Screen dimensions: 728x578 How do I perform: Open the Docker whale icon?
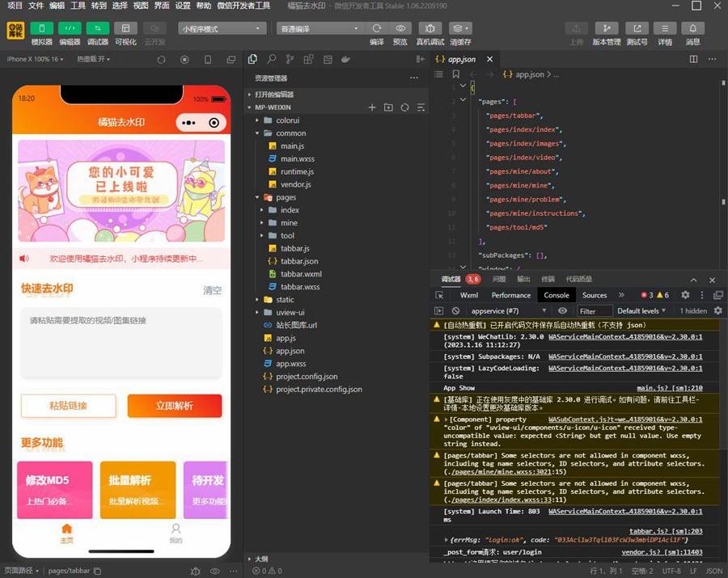[x=346, y=59]
